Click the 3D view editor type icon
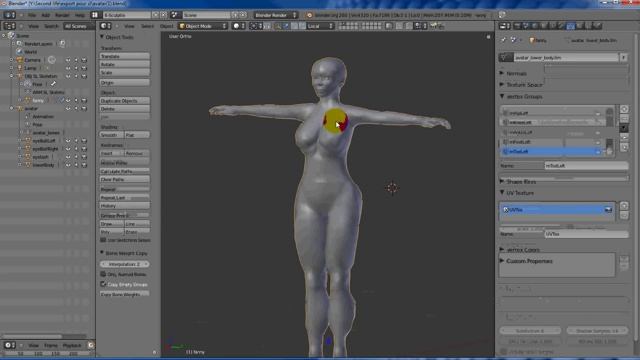This screenshot has width=640, height=360. (x=105, y=26)
